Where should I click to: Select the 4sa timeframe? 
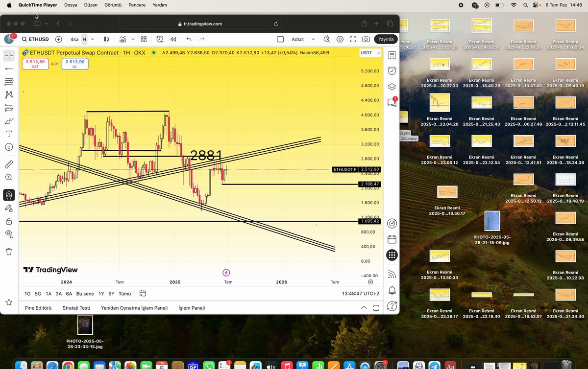click(x=74, y=39)
